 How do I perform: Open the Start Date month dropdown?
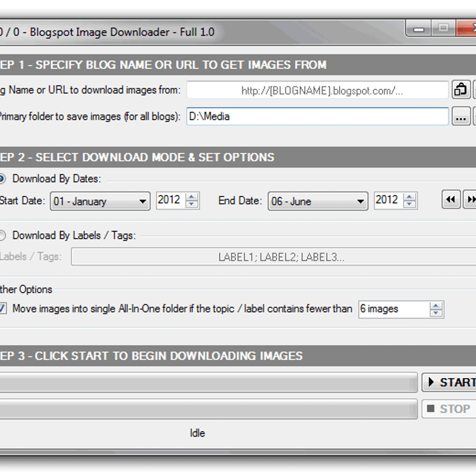coord(100,201)
